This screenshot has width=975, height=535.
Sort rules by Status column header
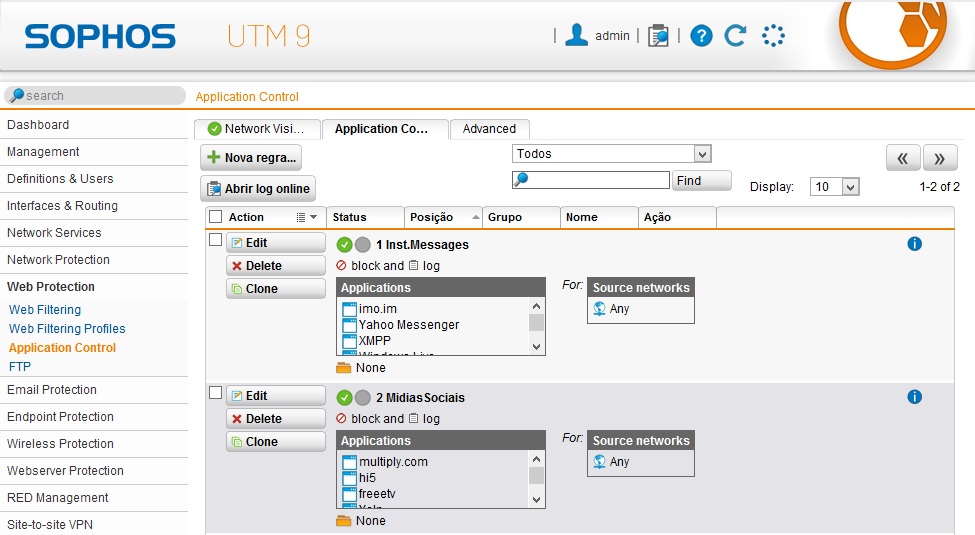tap(365, 217)
